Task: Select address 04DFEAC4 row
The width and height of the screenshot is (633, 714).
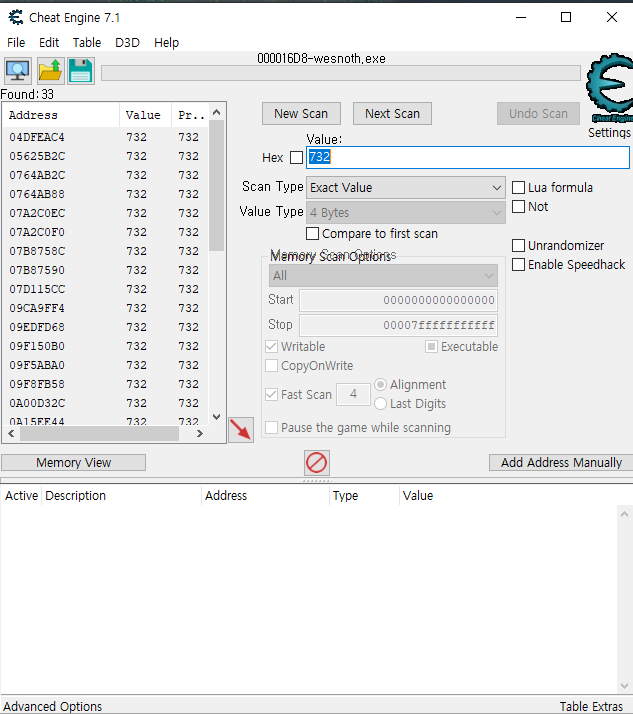Action: (x=106, y=137)
